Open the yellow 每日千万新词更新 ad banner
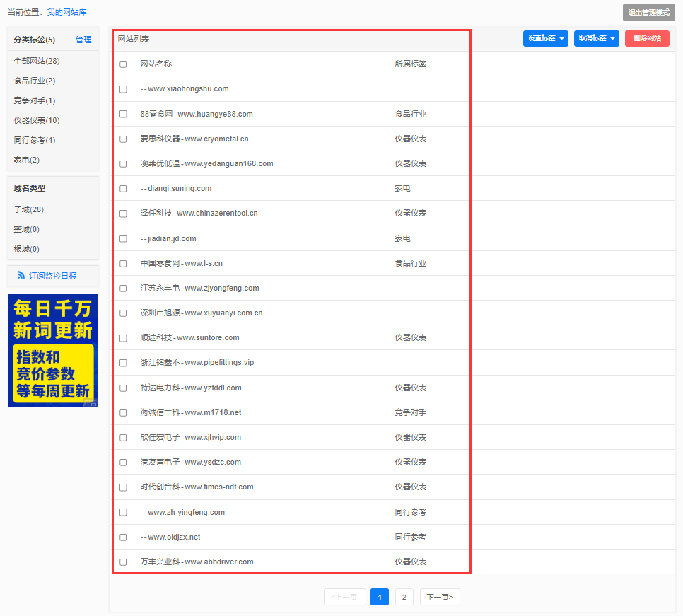Image resolution: width=683 pixels, height=616 pixels. click(53, 350)
